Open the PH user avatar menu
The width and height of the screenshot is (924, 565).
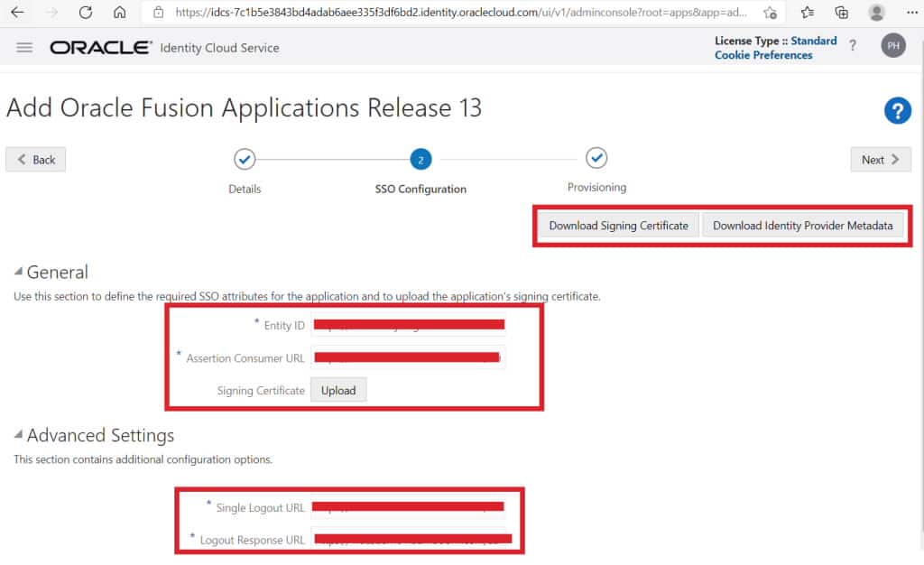click(892, 45)
